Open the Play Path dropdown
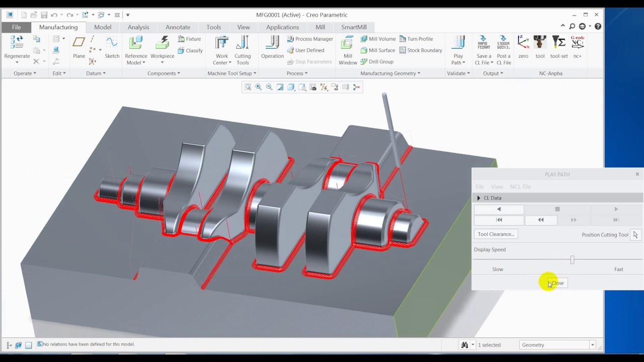This screenshot has height=362, width=644. pyautogui.click(x=458, y=60)
